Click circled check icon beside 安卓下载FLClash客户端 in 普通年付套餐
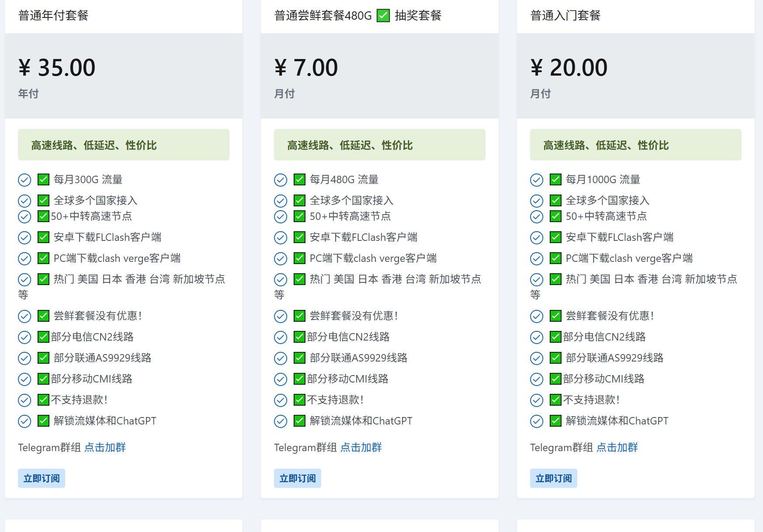This screenshot has height=532, width=763. pyautogui.click(x=24, y=238)
